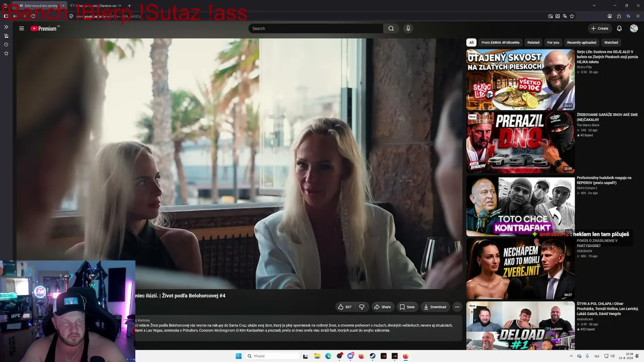The width and height of the screenshot is (644, 362).
Task: Switch to the Belohorcová browser tab
Action: click(39, 6)
